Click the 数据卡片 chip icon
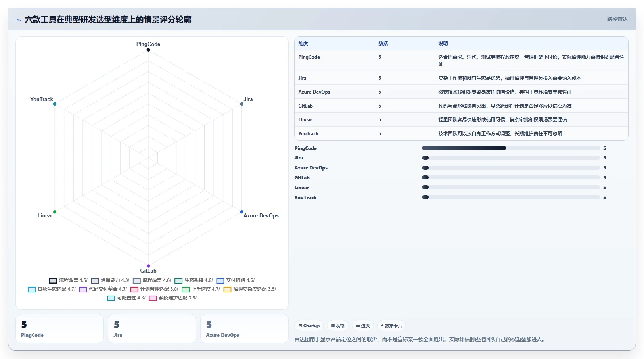Screen dimensions: 644x359 point(382,326)
